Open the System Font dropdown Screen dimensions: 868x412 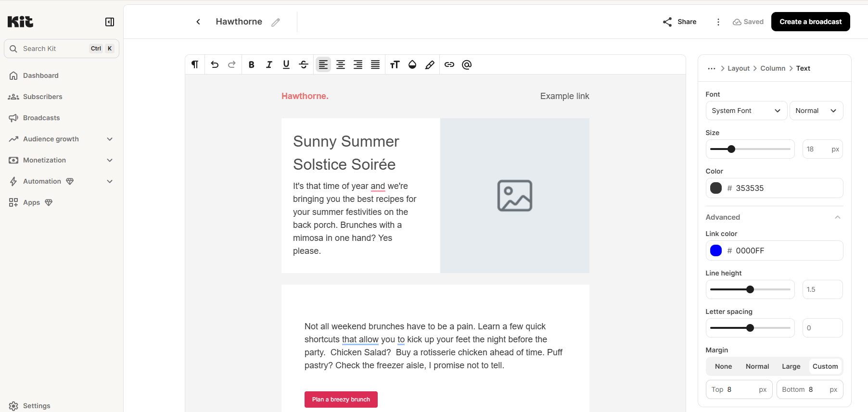[x=746, y=111]
